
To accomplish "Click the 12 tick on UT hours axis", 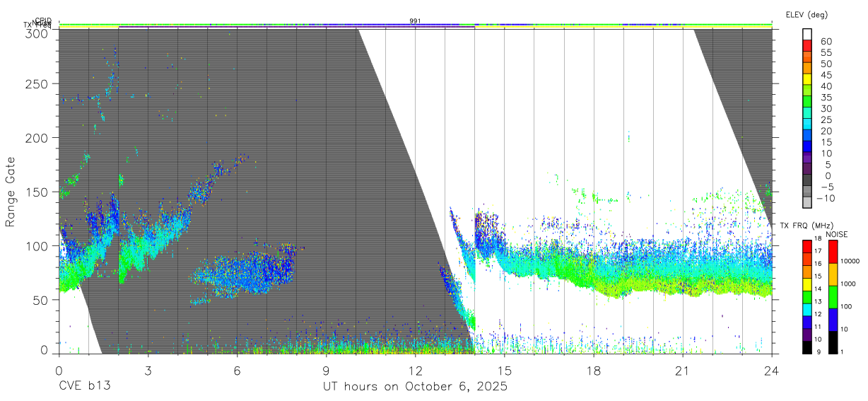I will pos(415,371).
